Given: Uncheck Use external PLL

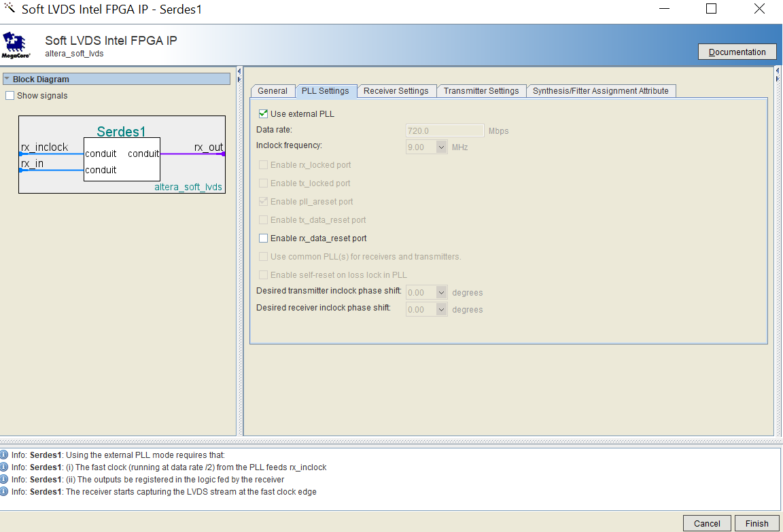Looking at the screenshot, I should pyautogui.click(x=263, y=113).
